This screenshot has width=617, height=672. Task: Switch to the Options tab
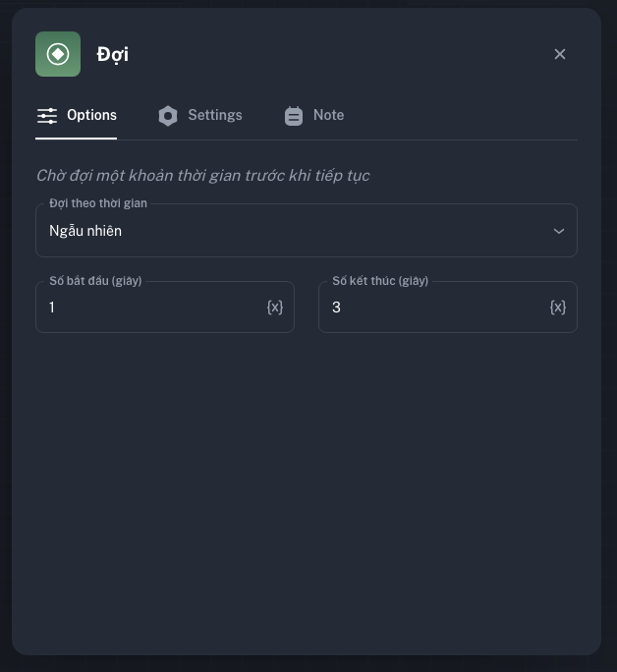[x=77, y=116]
